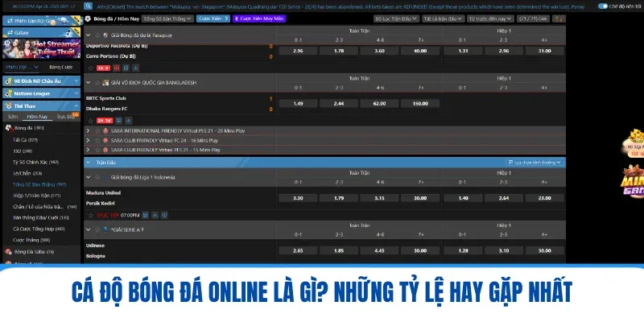Select 3.30 odds for Madura United match
The image size is (644, 322).
pyautogui.click(x=298, y=198)
